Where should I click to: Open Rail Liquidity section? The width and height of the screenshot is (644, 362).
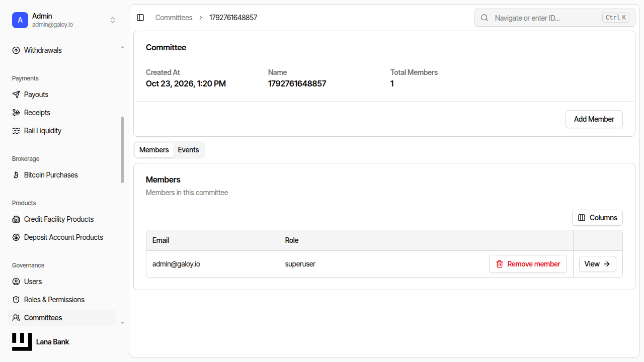pyautogui.click(x=62, y=131)
